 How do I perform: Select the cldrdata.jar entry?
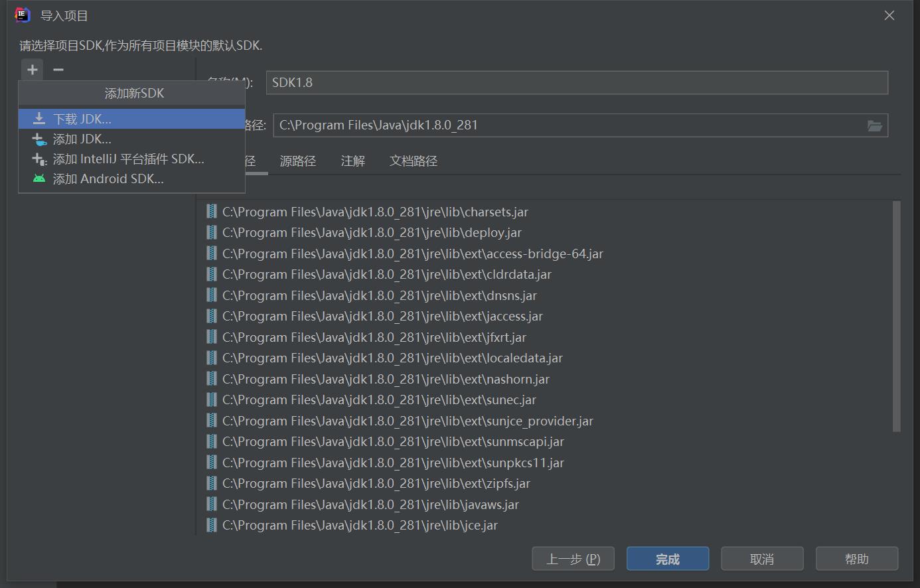pos(386,274)
